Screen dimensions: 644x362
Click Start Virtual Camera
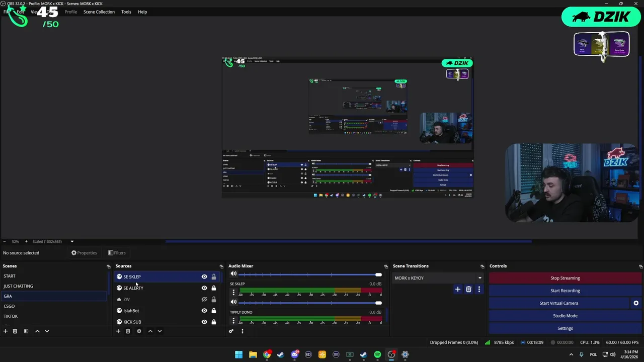click(559, 303)
